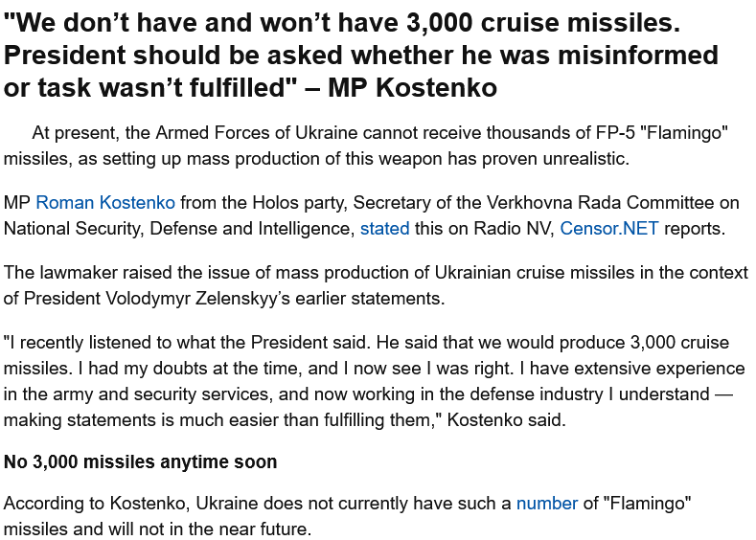Click the paragraph starting "The lawmaker raised"
This screenshot has height=540, width=756.
tap(376, 285)
